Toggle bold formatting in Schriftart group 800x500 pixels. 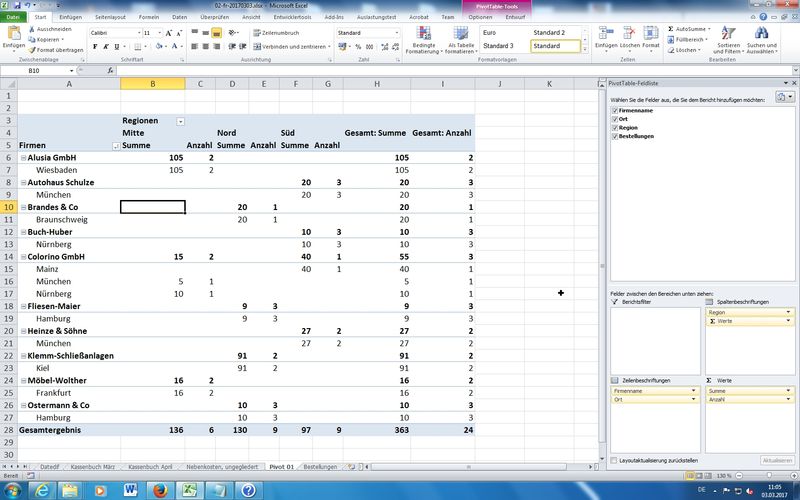tap(93, 47)
